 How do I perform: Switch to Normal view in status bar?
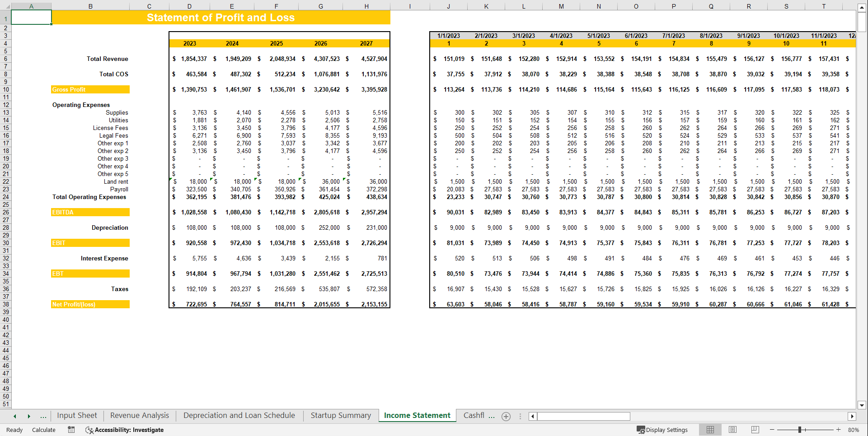pyautogui.click(x=710, y=430)
